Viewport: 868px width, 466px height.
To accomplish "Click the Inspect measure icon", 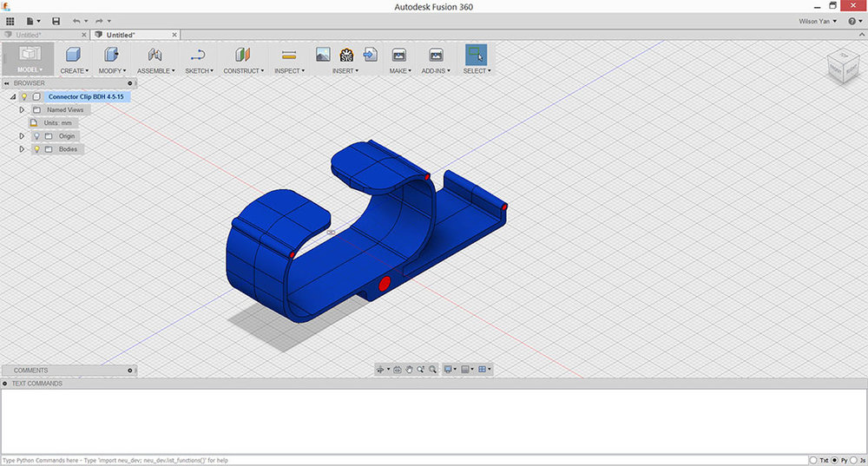I will click(x=289, y=55).
